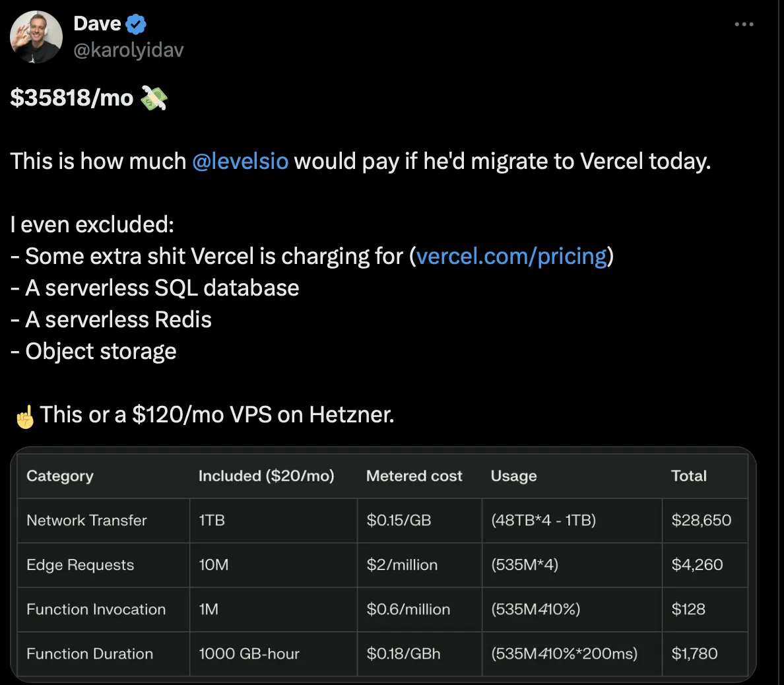This screenshot has width=784, height=685.
Task: Click the Network Transfer row label
Action: (x=86, y=521)
